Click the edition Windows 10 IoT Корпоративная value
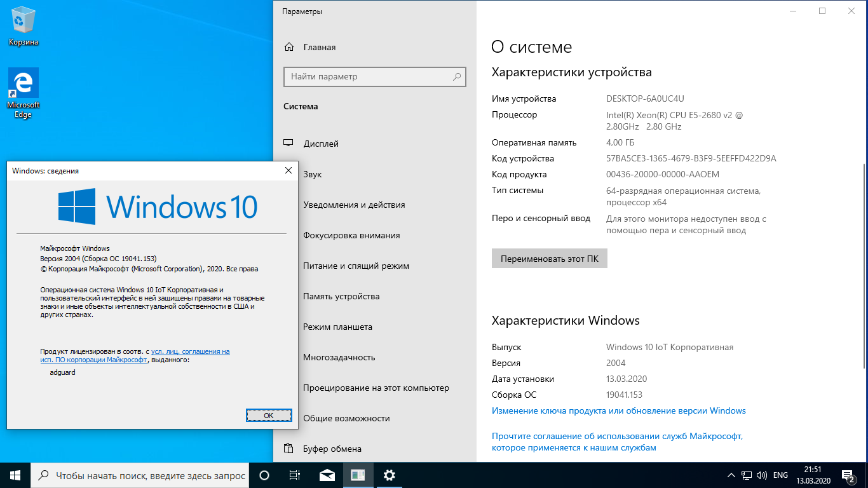Viewport: 868px width, 488px height. coord(670,347)
